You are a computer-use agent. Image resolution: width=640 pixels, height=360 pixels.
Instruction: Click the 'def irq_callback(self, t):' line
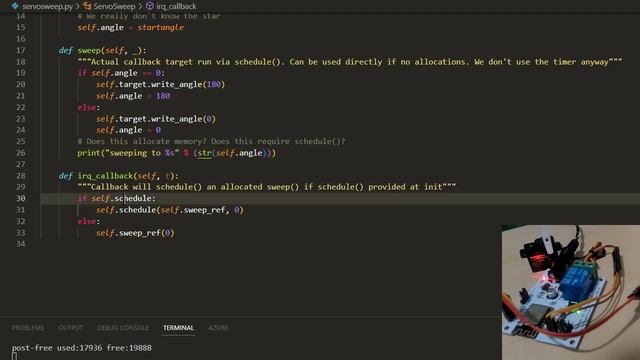[x=118, y=176]
